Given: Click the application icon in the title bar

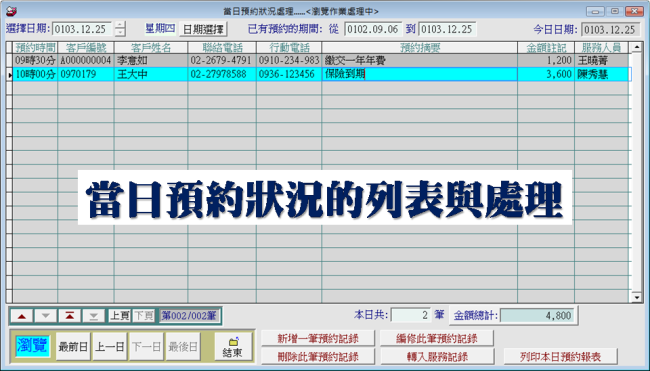Looking at the screenshot, I should coord(11,11).
